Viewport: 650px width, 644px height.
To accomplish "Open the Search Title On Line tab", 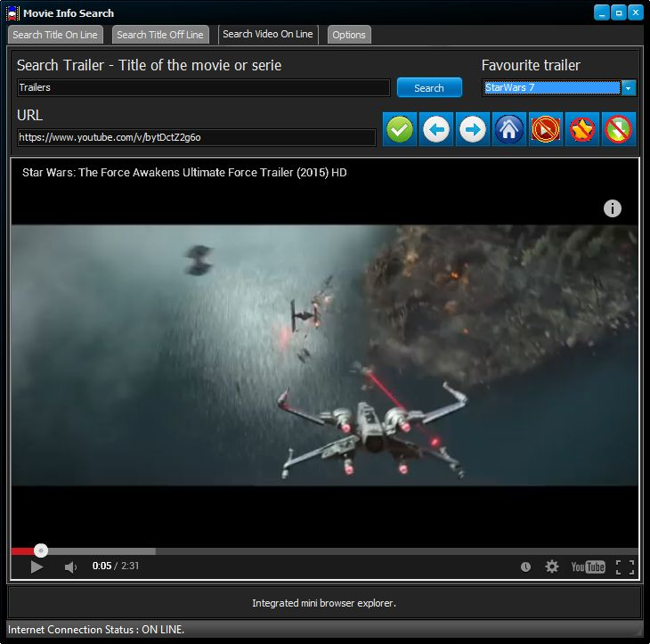I will (55, 35).
